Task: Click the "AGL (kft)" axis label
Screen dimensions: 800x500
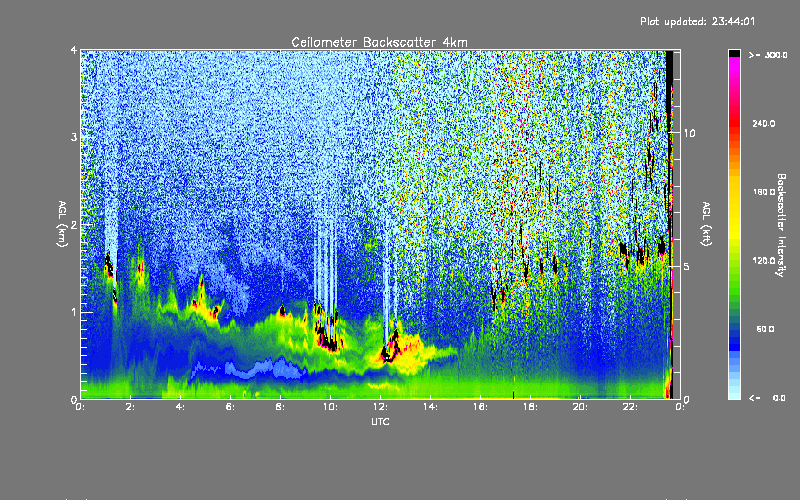Action: (x=706, y=224)
